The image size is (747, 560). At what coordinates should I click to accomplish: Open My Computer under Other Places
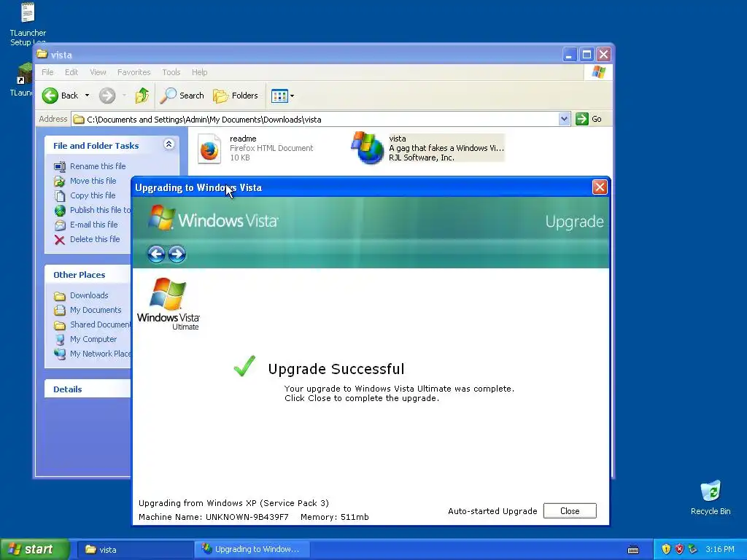point(93,340)
